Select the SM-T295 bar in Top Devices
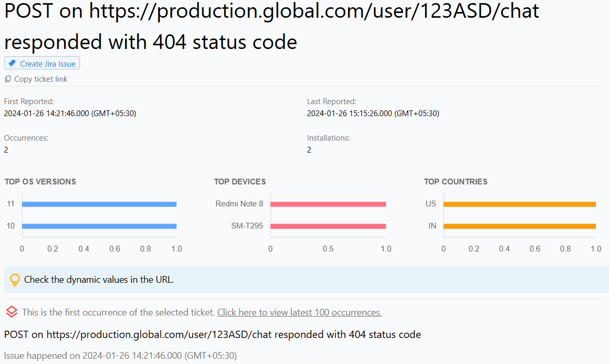Viewport: 609px width, 364px height. [x=328, y=225]
